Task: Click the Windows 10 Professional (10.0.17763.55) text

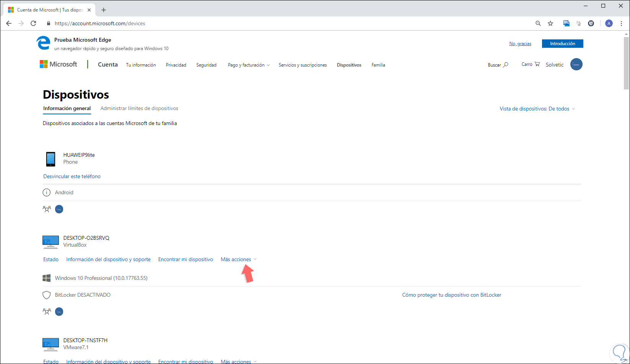Action: (101, 278)
